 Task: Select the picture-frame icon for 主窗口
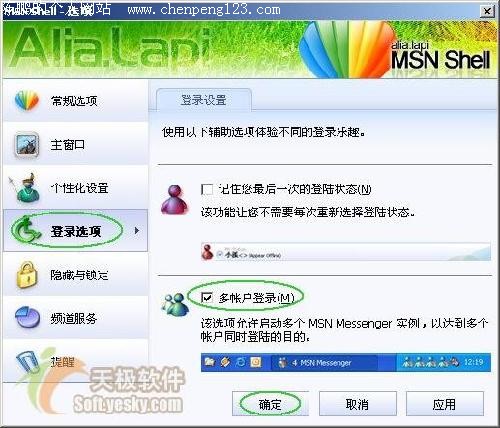pos(27,145)
